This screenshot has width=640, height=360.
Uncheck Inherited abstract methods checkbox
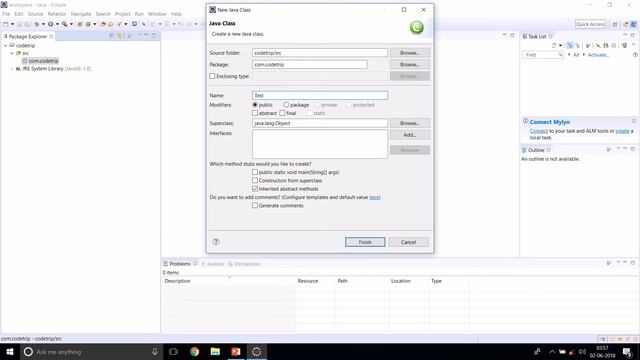[x=255, y=189]
